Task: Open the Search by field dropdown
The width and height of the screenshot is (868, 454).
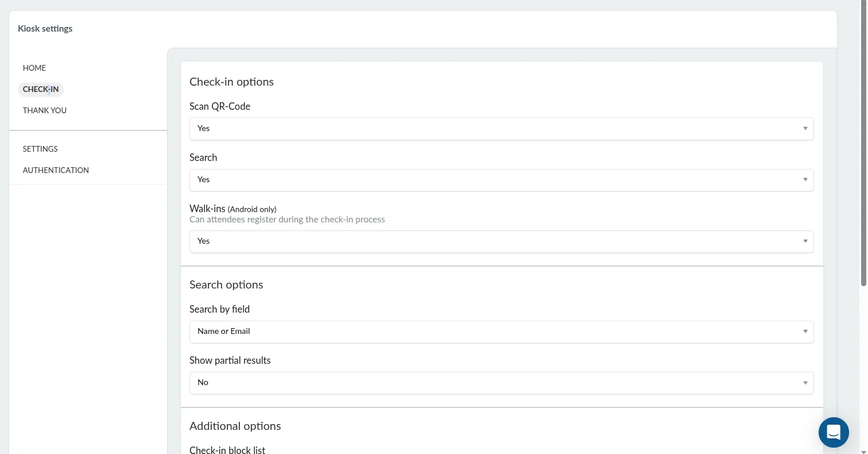Action: tap(501, 332)
